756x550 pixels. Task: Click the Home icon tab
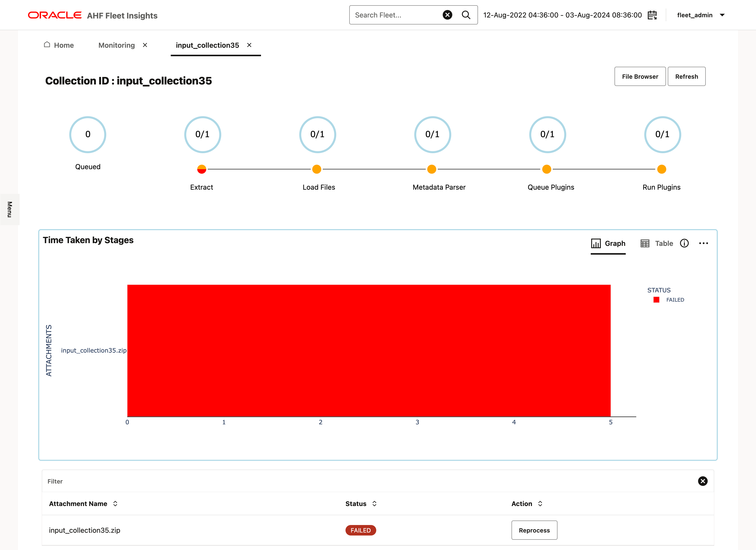coord(59,45)
